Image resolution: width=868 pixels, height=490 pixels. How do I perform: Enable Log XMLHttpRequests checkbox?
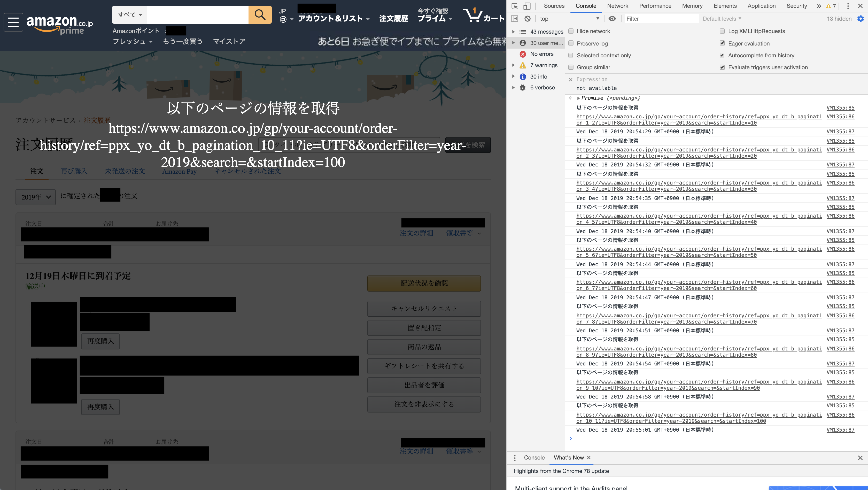pyautogui.click(x=722, y=31)
